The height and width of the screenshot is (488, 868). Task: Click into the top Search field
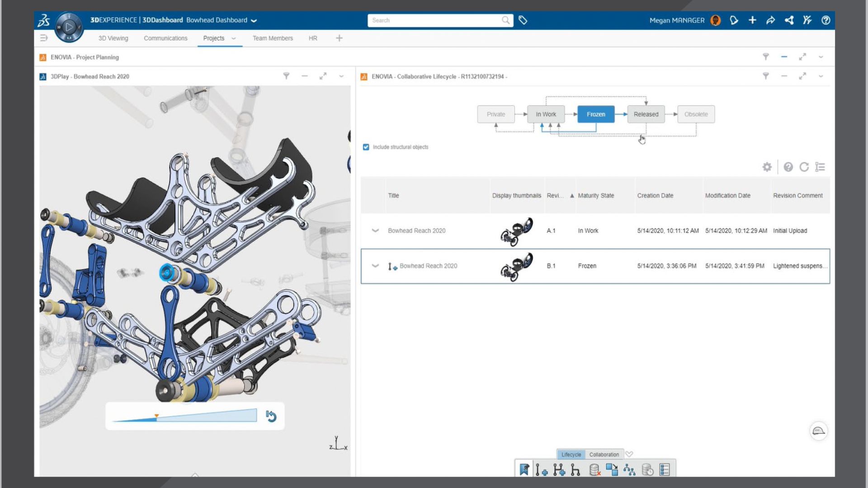434,20
